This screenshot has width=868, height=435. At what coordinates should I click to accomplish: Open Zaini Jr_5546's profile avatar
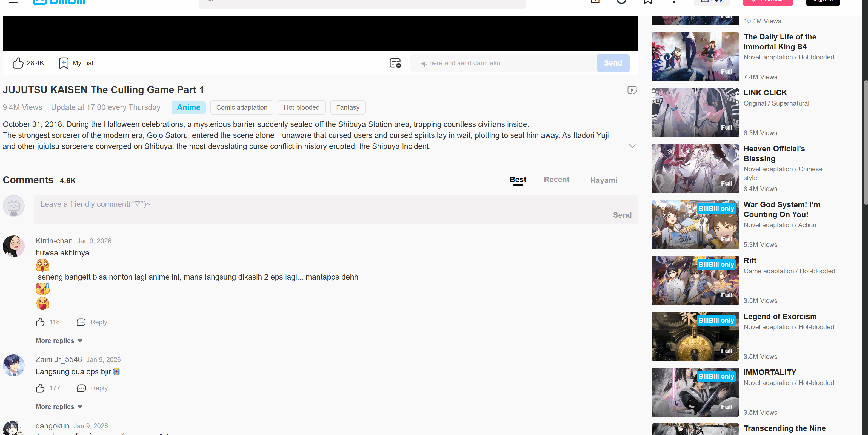14,365
